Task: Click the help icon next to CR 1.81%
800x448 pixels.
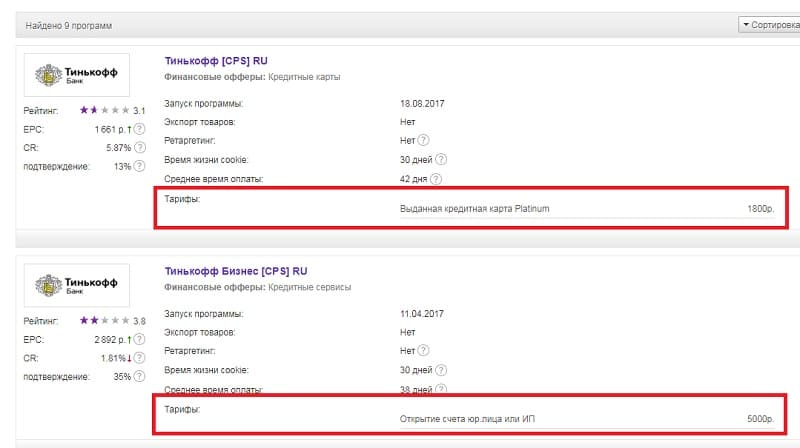Action: (x=140, y=357)
